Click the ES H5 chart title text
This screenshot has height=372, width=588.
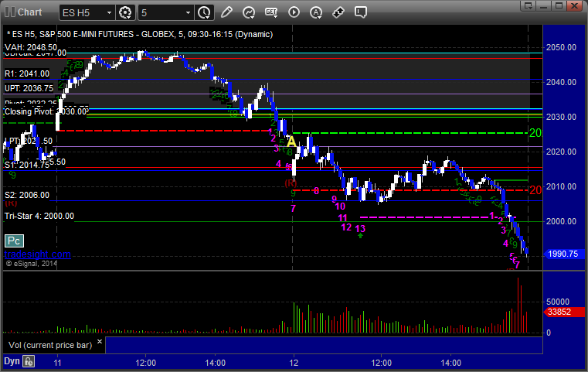pos(140,34)
